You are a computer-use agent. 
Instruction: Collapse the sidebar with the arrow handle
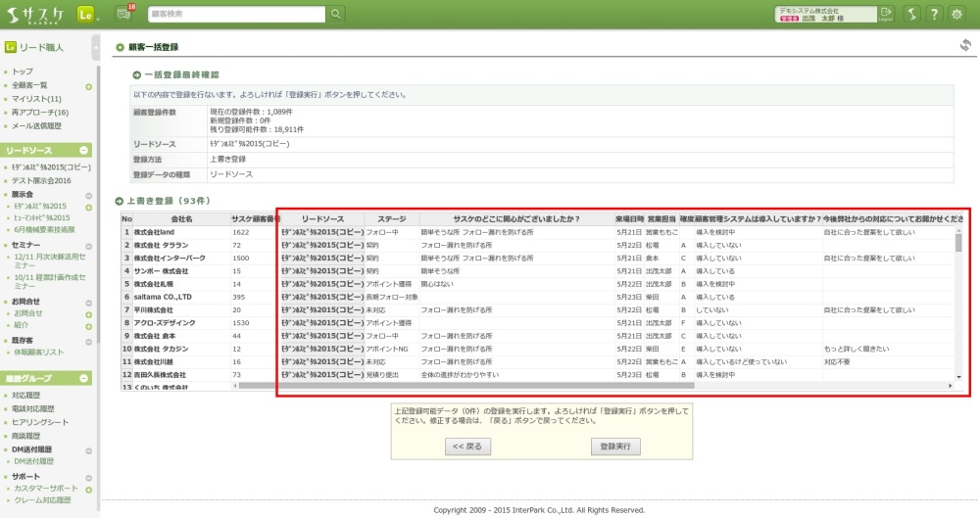point(96,46)
